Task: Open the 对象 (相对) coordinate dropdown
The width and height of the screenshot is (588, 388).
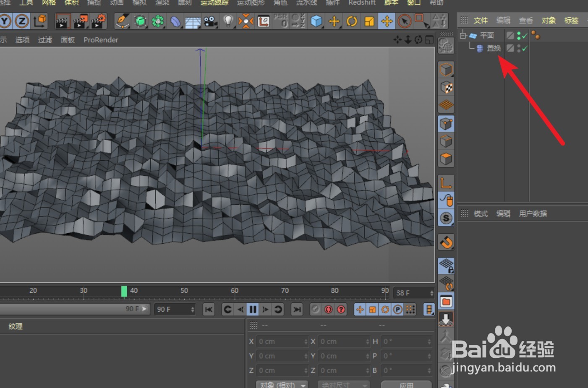Action: [282, 384]
